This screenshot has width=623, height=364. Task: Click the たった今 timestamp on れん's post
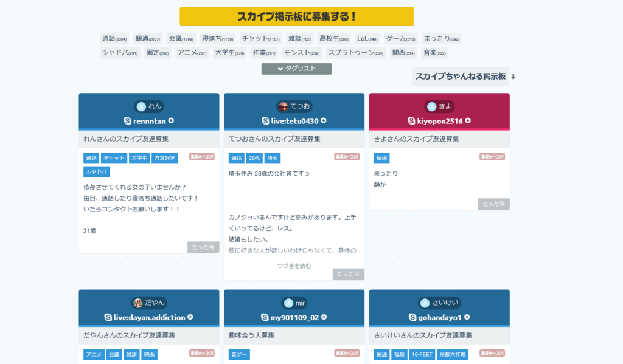coord(203,247)
